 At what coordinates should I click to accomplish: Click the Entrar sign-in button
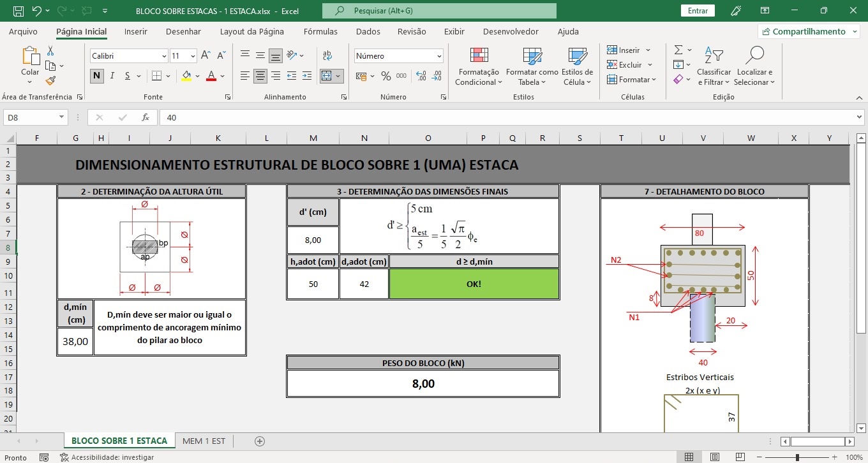pos(698,11)
